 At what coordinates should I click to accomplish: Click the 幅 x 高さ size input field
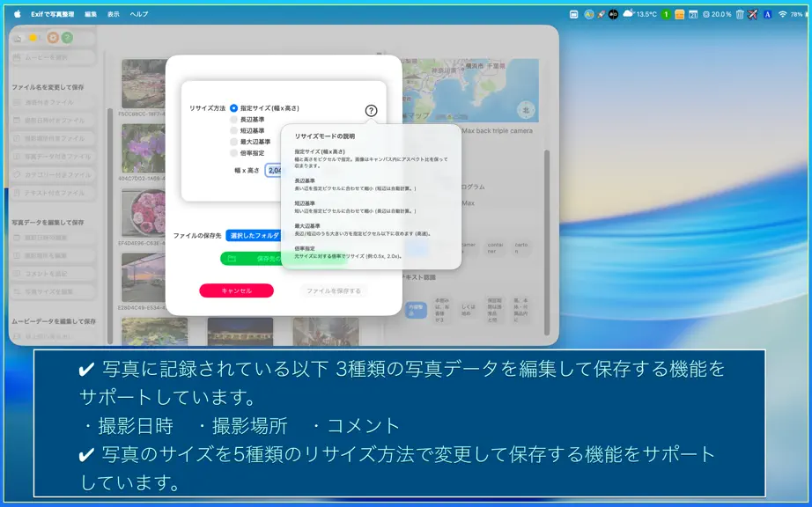coord(273,170)
